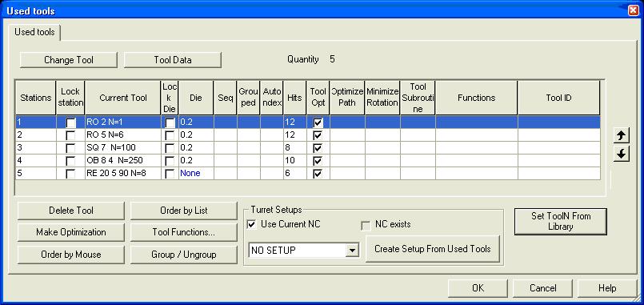Toggle Lock Die for RO 2 N=1
644x305 pixels.
pos(170,122)
